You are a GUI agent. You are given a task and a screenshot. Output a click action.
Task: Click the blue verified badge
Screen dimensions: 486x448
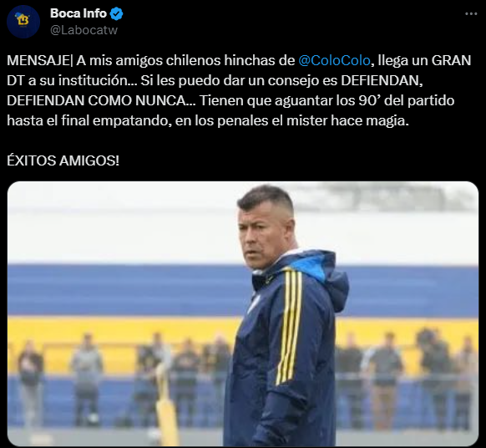117,13
